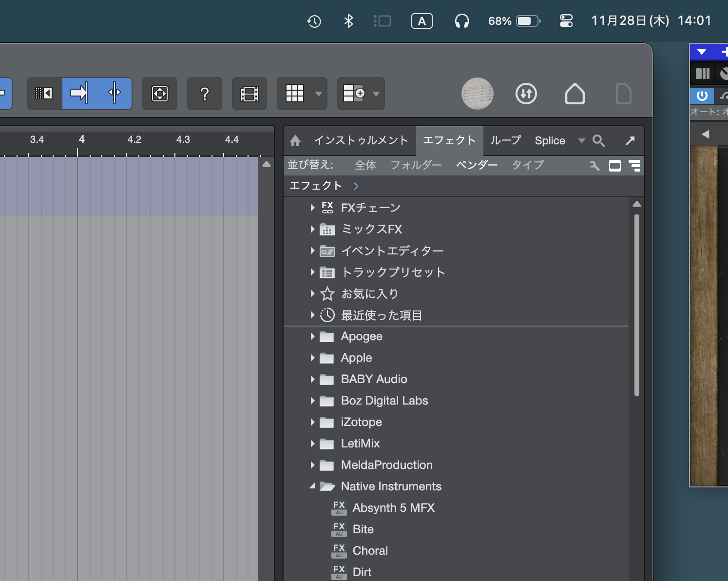This screenshot has height=581, width=728.
Task: Open the video player filmstrip icon
Action: [x=249, y=94]
